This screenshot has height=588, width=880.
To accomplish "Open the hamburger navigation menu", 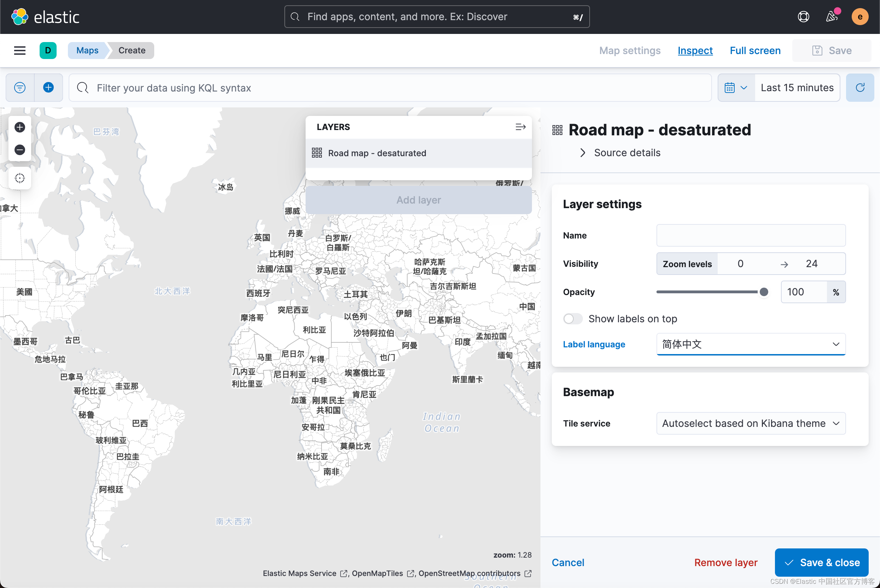I will click(x=20, y=51).
